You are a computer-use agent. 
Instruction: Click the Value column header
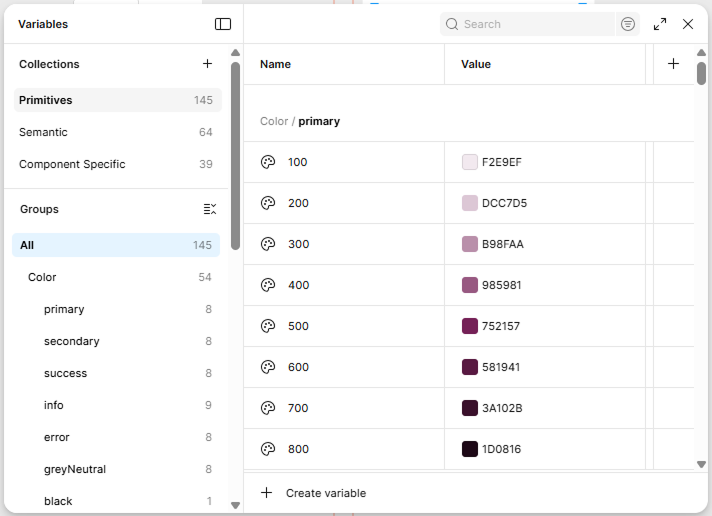click(x=476, y=64)
